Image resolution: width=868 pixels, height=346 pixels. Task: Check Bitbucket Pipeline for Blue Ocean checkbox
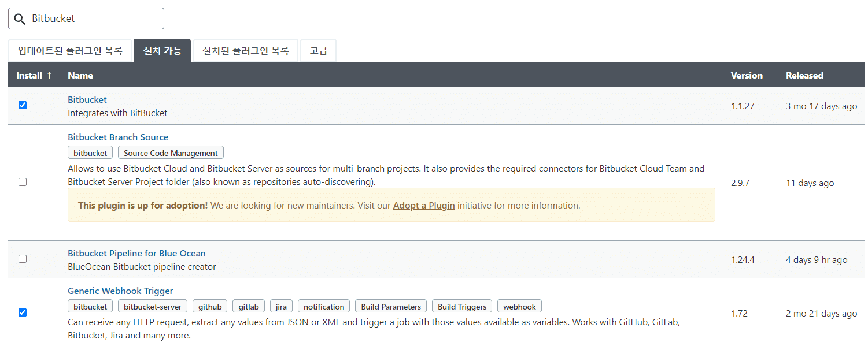pyautogui.click(x=23, y=259)
